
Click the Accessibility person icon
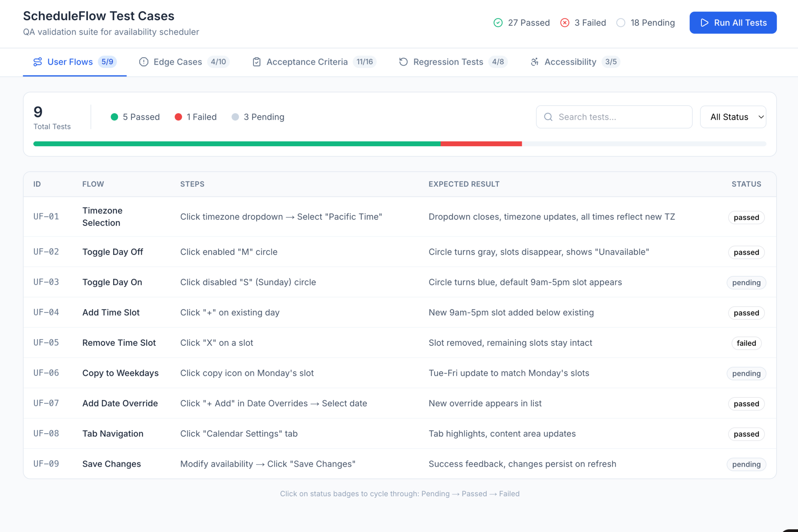[534, 62]
